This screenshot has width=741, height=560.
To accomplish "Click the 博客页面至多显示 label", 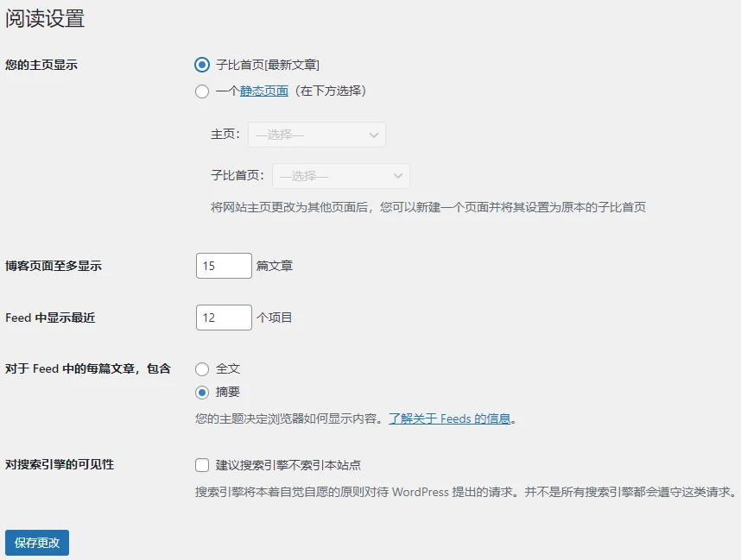I will (x=54, y=266).
